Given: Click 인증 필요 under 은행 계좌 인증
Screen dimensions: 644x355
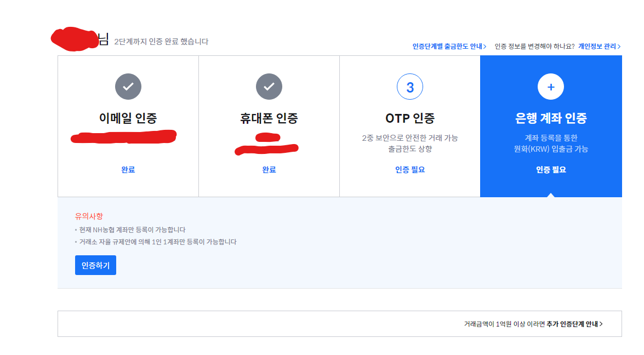Looking at the screenshot, I should (x=551, y=169).
